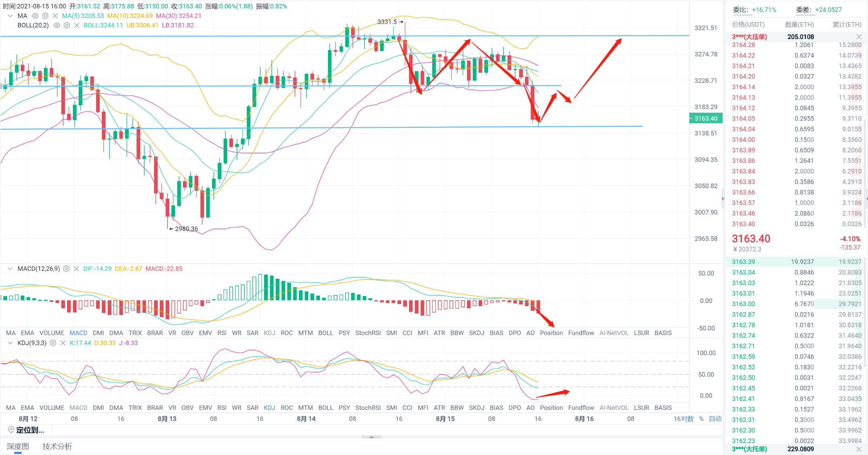Click the 3163.39 top bid price row
The image size is (868, 455).
pyautogui.click(x=743, y=262)
